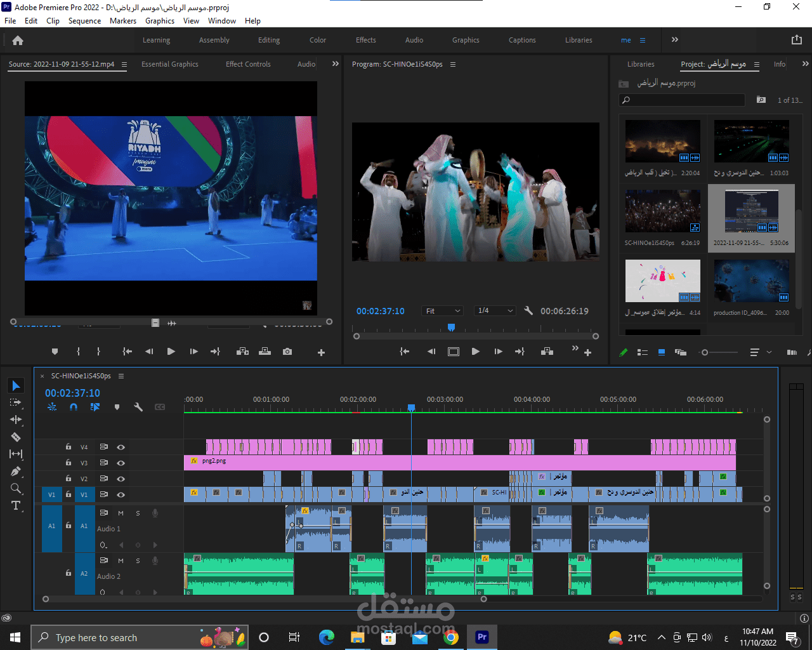This screenshot has height=650, width=812.
Task: Toggle the lock on track V2
Action: pos(69,479)
